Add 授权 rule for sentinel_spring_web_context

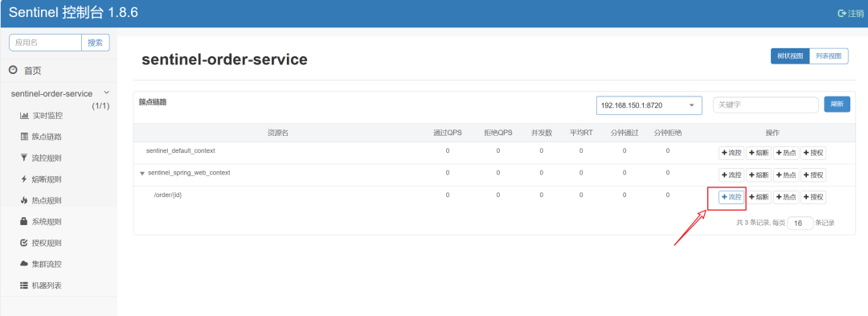point(813,174)
